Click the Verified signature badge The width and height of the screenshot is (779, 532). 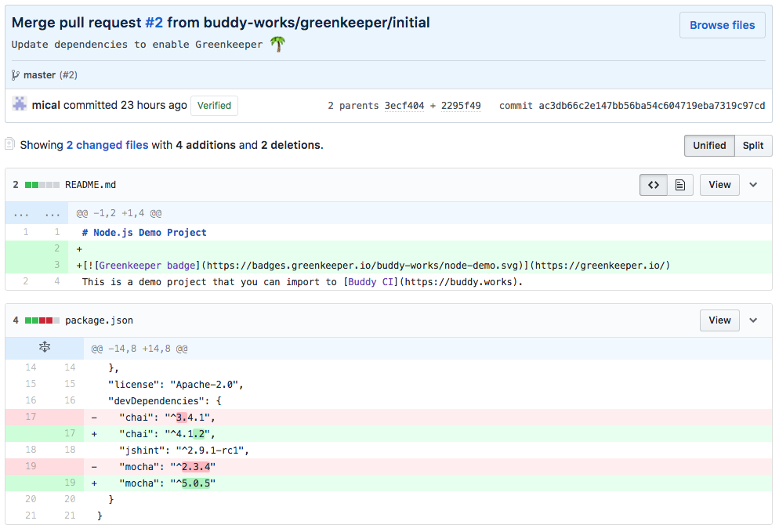click(x=214, y=106)
